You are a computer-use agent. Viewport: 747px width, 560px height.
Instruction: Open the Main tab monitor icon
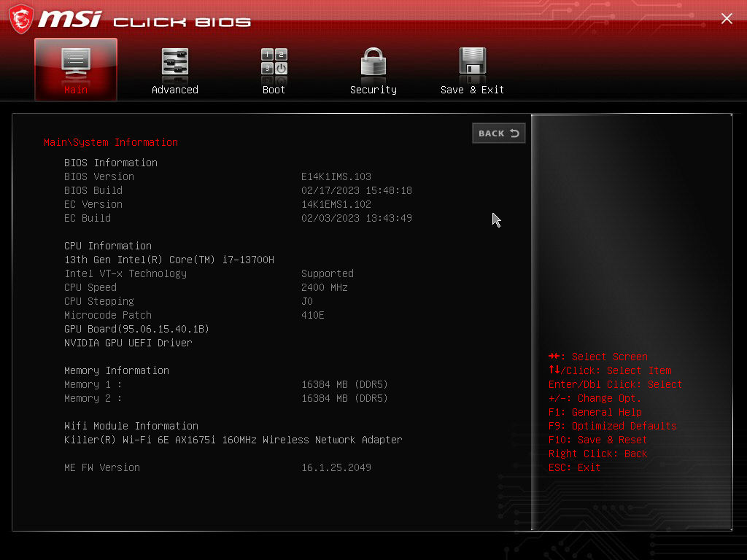76,63
